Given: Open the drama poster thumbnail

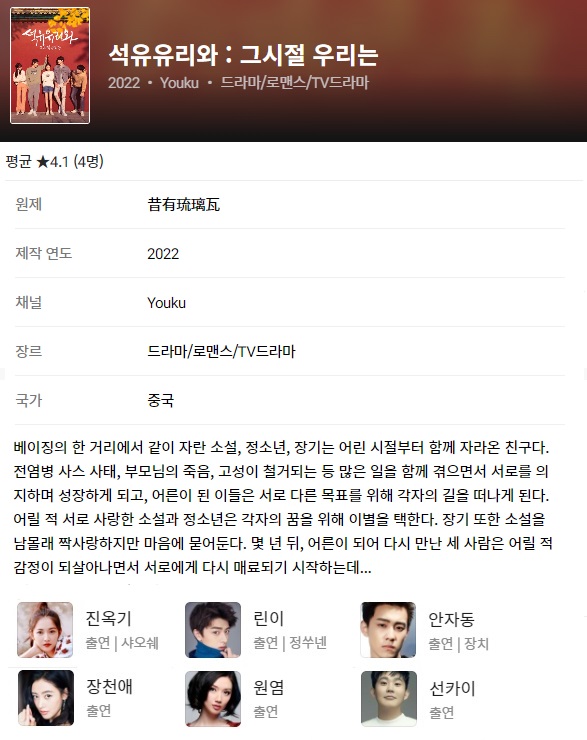Looking at the screenshot, I should tap(50, 66).
